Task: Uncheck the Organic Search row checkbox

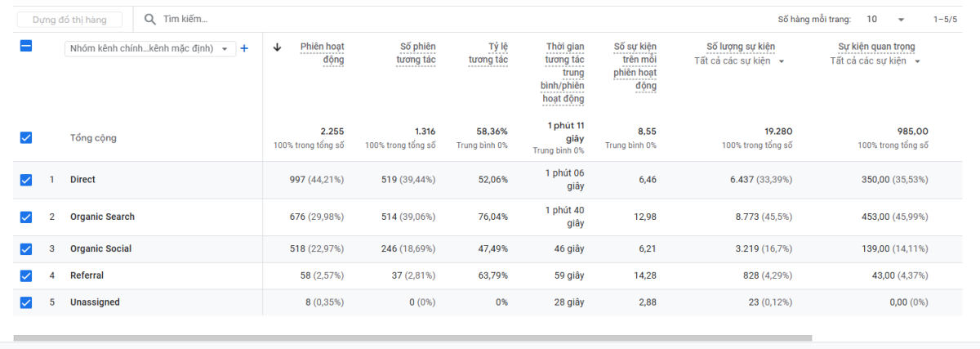Action: coord(26,217)
